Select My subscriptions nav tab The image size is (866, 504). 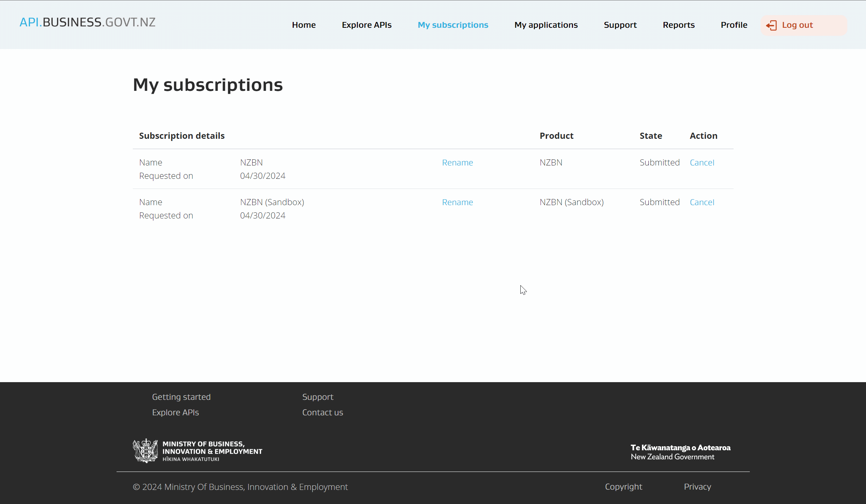[453, 25]
